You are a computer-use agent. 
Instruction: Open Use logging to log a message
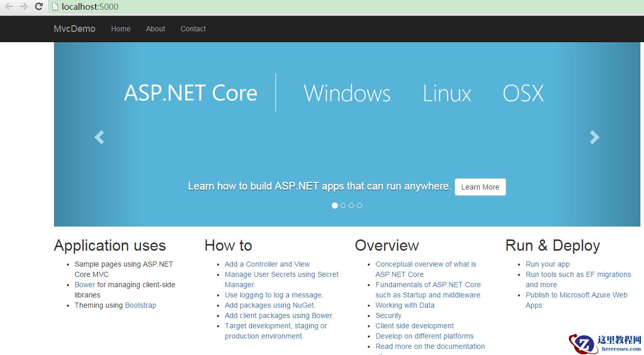(274, 295)
